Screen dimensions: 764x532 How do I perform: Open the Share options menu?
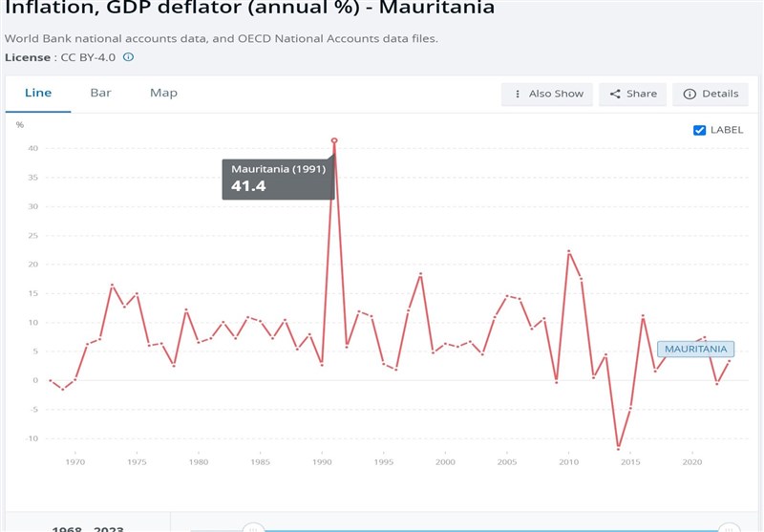633,94
